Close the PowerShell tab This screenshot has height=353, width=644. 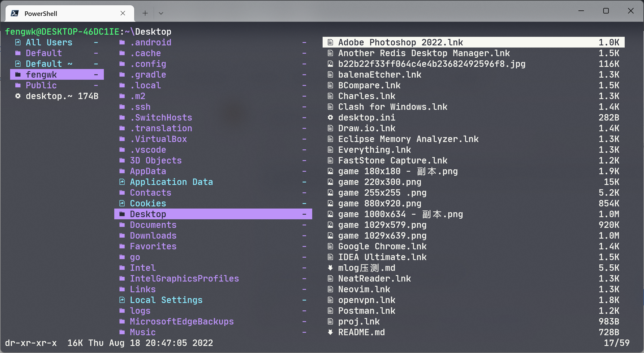(x=123, y=13)
